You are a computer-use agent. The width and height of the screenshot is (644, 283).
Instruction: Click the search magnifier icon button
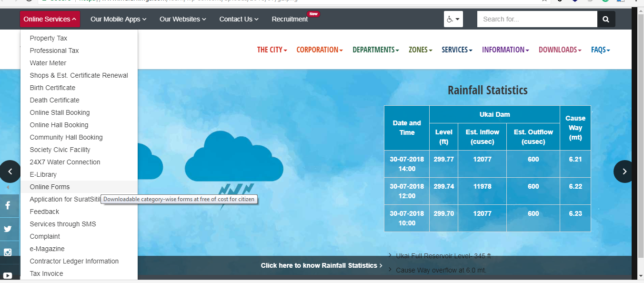(606, 19)
